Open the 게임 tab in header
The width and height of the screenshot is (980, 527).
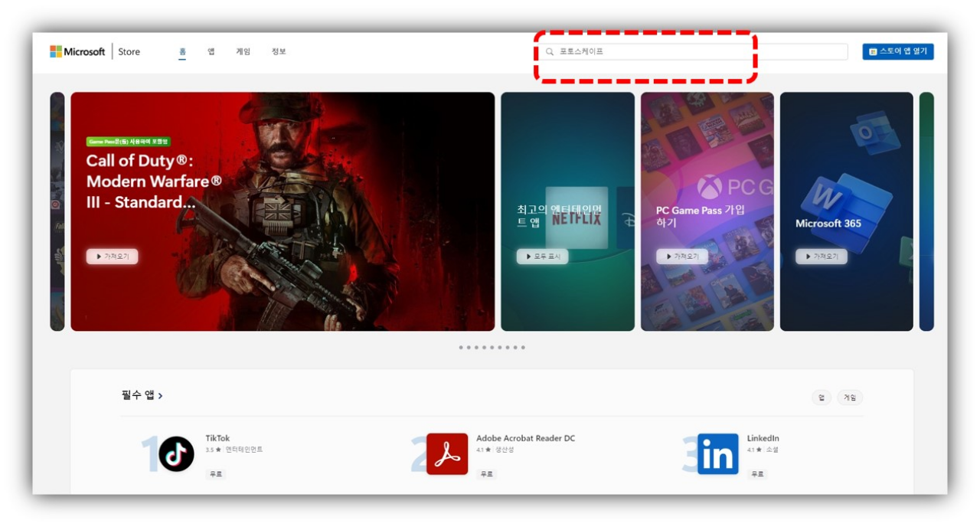(x=243, y=51)
